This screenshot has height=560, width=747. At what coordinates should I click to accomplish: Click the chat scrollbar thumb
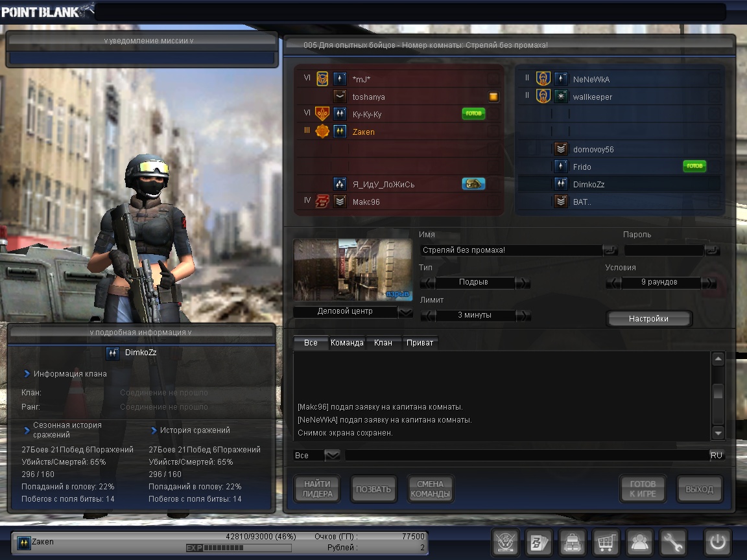718,391
